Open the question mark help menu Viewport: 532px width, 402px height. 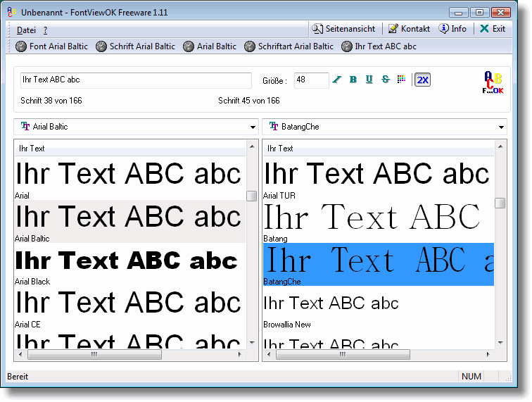pos(45,30)
